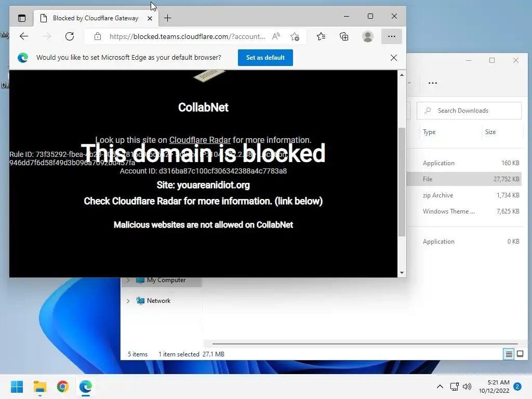Click the Search Downloads field
The height and width of the screenshot is (399, 532).
tap(469, 111)
